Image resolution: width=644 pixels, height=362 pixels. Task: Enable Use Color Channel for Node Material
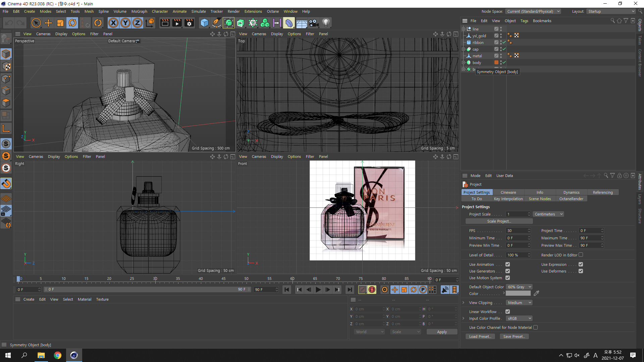click(535, 327)
